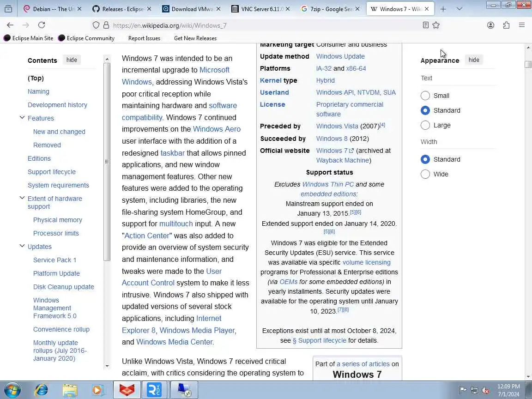Select Small text size
This screenshot has width=532, height=399.
[x=425, y=96]
